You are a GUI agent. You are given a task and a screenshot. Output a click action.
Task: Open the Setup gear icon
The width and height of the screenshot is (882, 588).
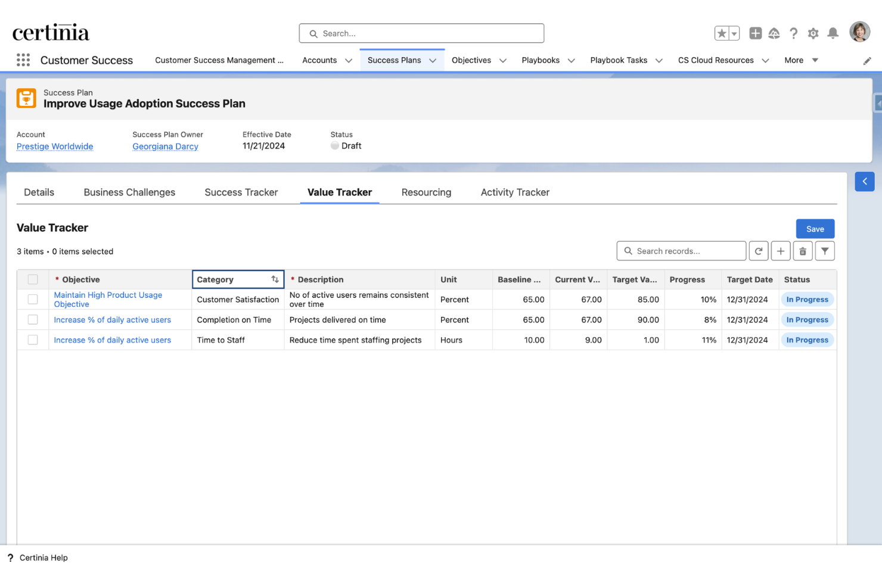(x=813, y=33)
